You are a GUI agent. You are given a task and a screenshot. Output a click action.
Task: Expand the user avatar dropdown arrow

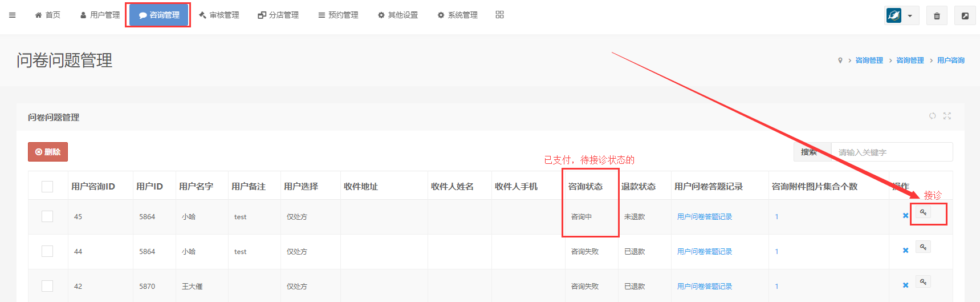click(x=910, y=16)
